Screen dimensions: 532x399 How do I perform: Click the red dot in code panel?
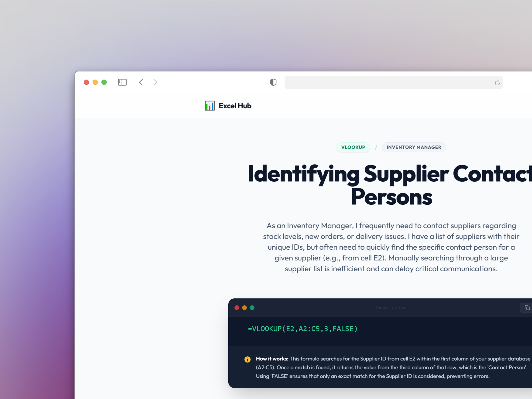pos(237,308)
